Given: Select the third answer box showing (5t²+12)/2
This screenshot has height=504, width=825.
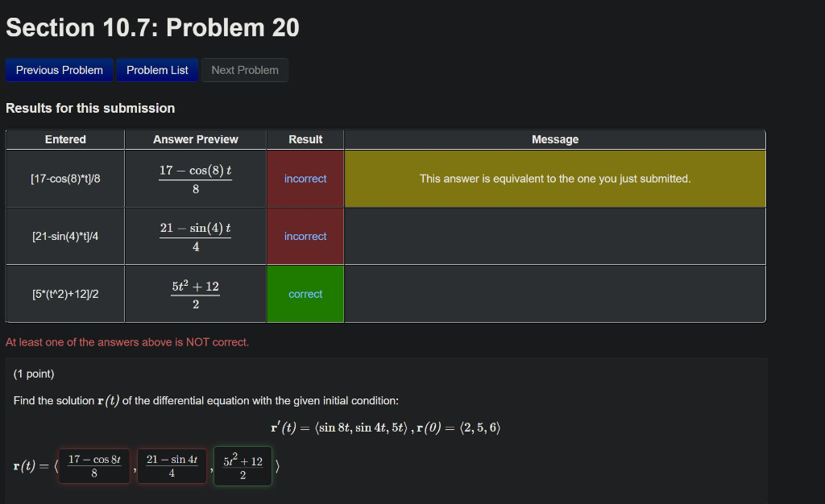Looking at the screenshot, I should [x=243, y=465].
